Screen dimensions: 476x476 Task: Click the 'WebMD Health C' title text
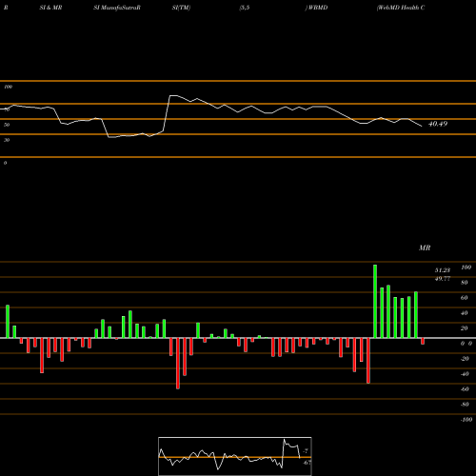click(401, 8)
